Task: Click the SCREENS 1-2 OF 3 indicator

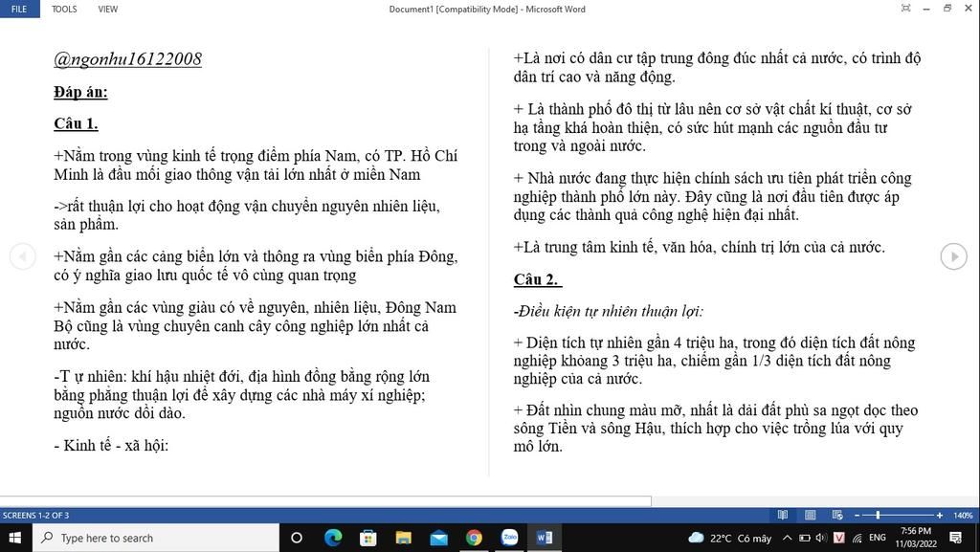Action: tap(35, 515)
